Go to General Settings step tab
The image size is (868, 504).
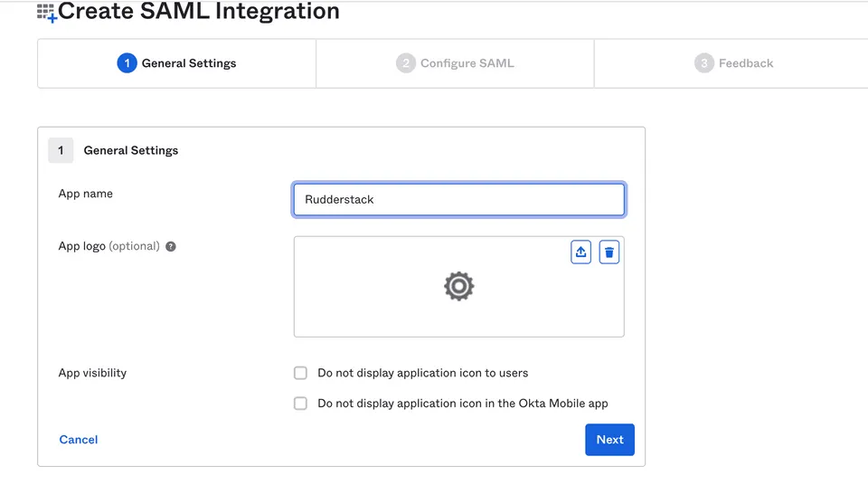pos(176,63)
